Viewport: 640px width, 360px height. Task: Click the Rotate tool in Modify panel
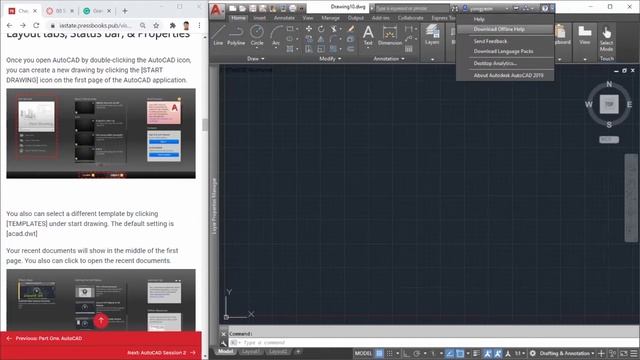[x=321, y=29]
